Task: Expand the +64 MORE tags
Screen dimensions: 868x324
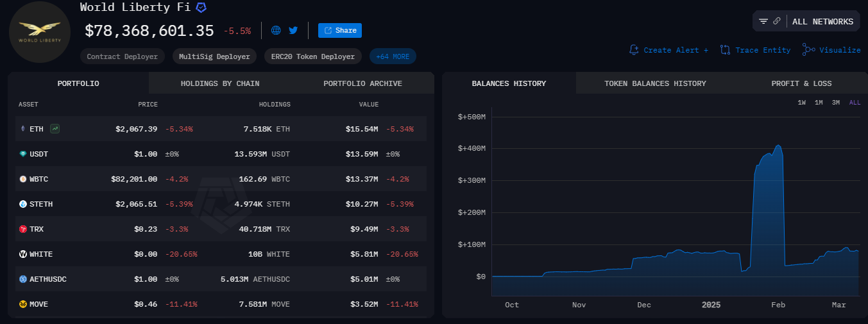Action: 393,56
